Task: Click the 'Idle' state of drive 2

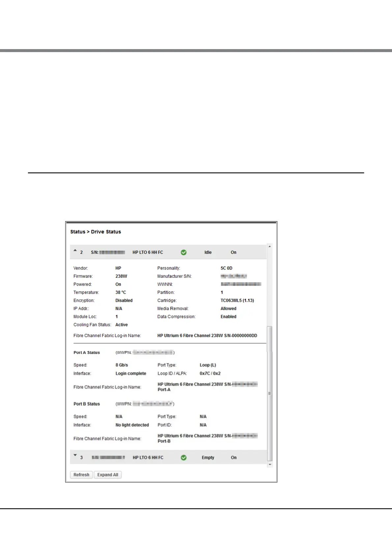Action: click(208, 252)
